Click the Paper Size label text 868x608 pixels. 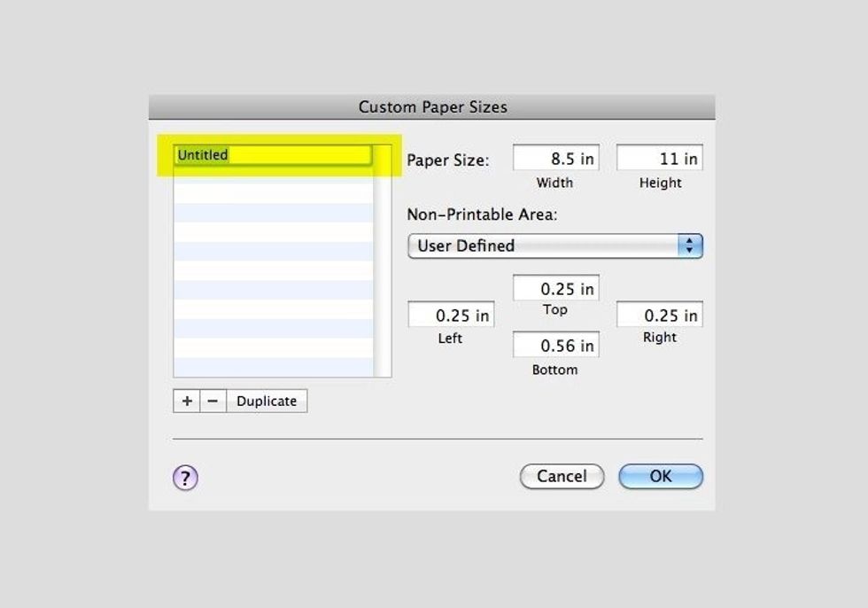tap(447, 161)
